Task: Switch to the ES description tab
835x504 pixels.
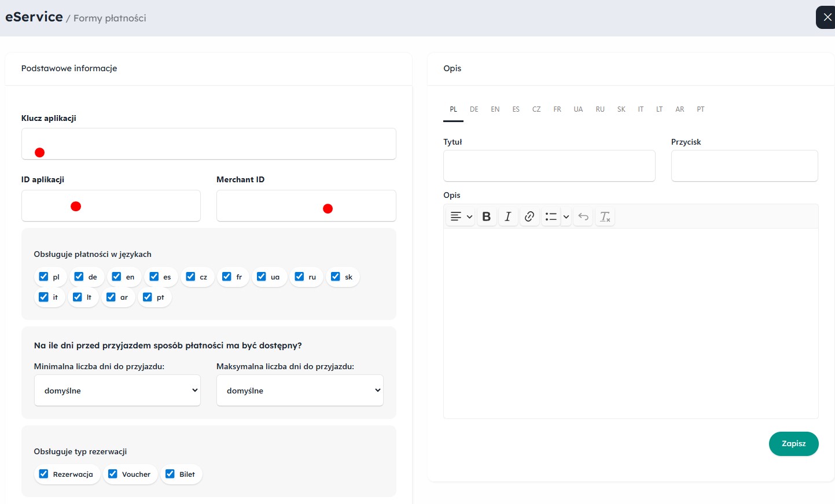Action: pos(516,109)
